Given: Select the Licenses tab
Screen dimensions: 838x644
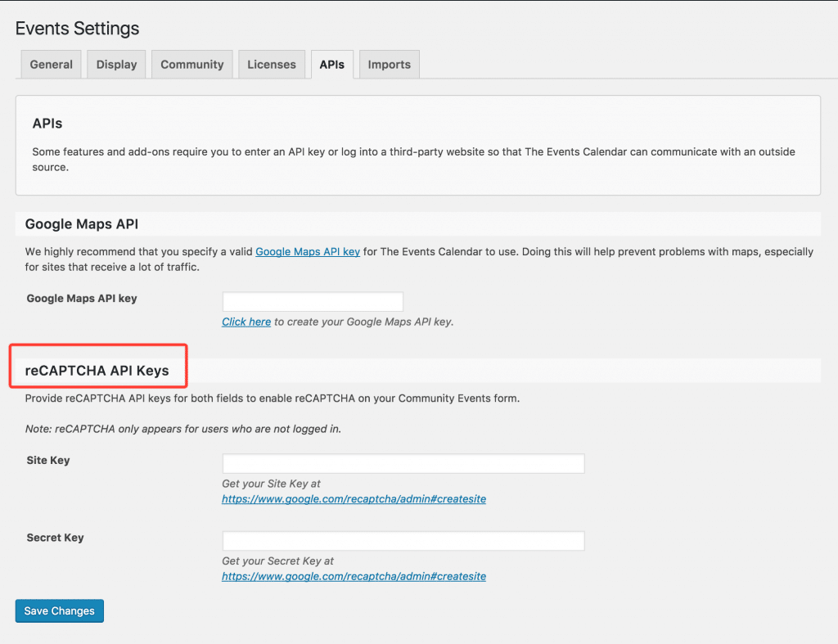Looking at the screenshot, I should tap(272, 64).
